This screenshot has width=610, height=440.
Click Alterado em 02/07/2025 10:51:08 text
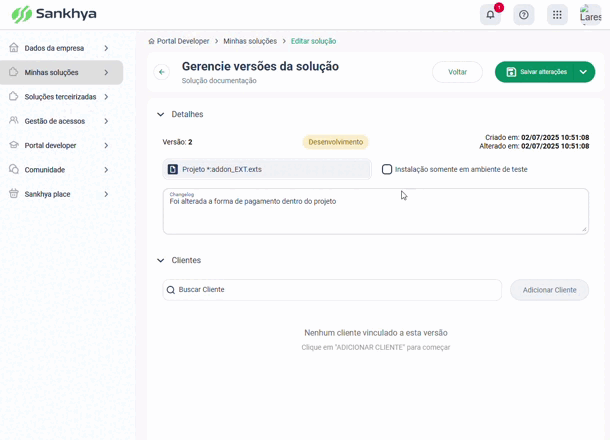pos(534,146)
